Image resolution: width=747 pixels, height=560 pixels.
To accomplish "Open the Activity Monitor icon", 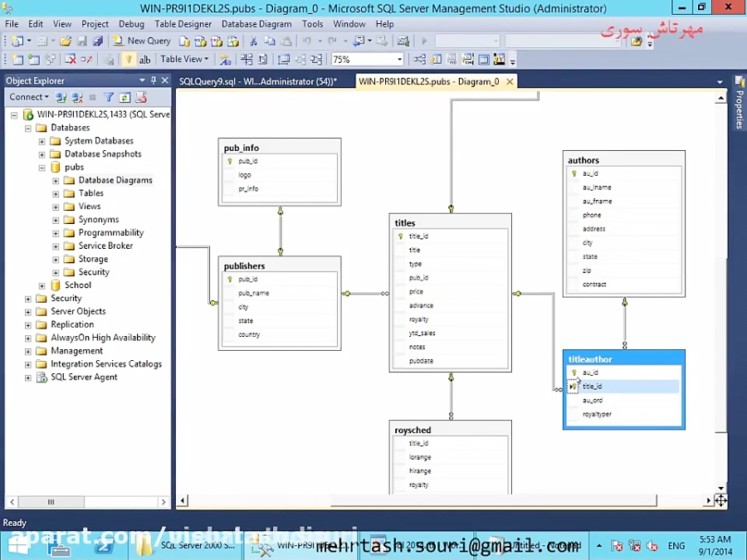I will point(403,41).
